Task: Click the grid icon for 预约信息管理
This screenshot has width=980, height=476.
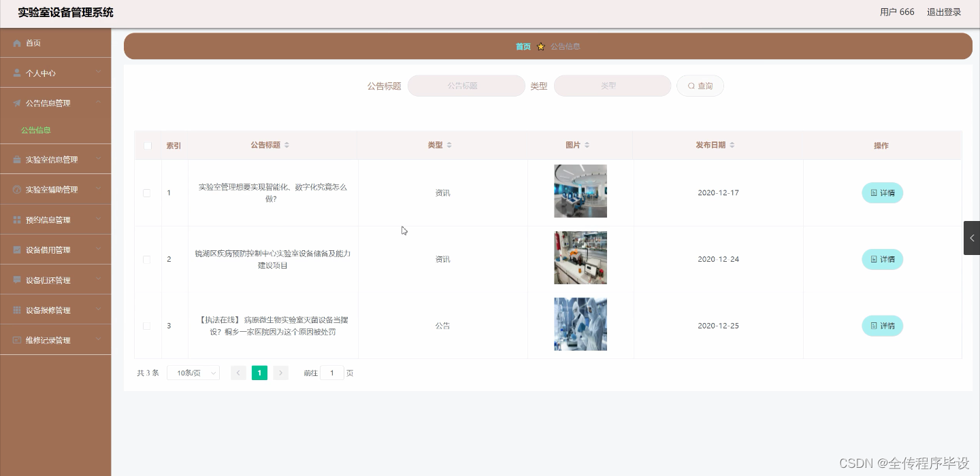Action: pyautogui.click(x=16, y=219)
